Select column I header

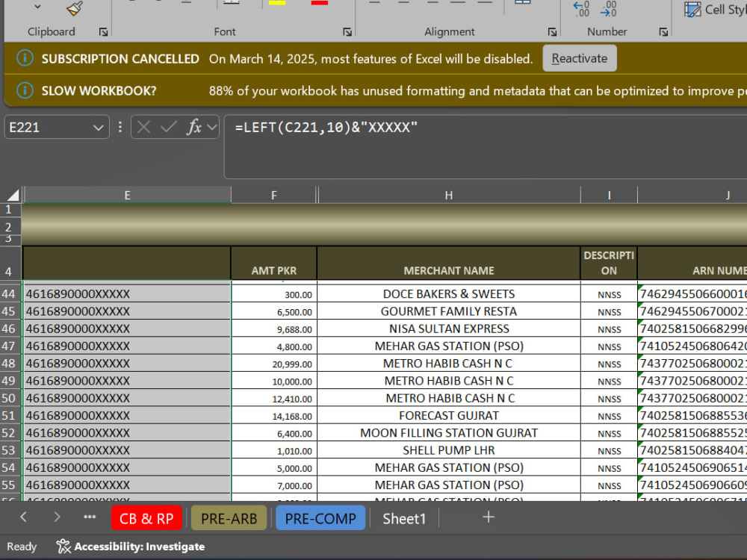[x=609, y=195]
